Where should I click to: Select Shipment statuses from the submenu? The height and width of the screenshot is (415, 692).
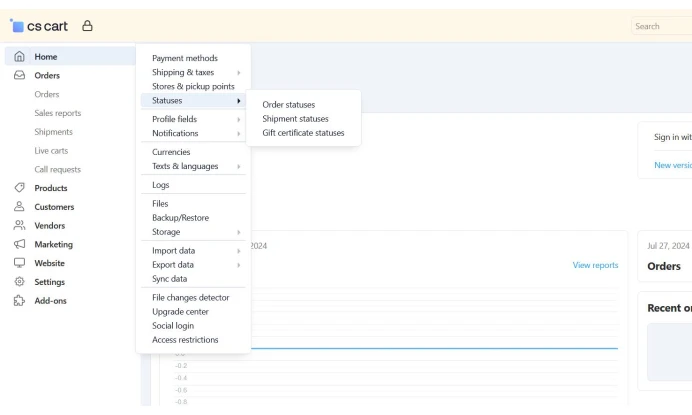(295, 118)
